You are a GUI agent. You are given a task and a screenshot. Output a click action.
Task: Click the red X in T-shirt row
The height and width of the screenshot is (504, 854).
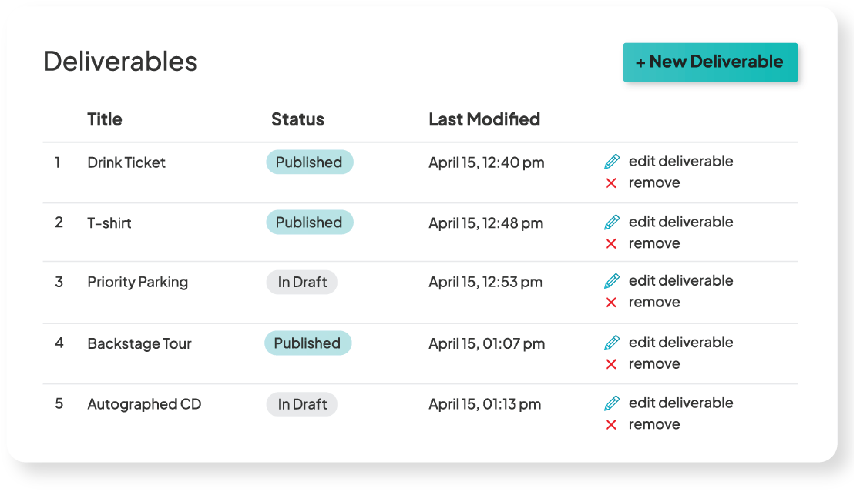[x=611, y=243]
